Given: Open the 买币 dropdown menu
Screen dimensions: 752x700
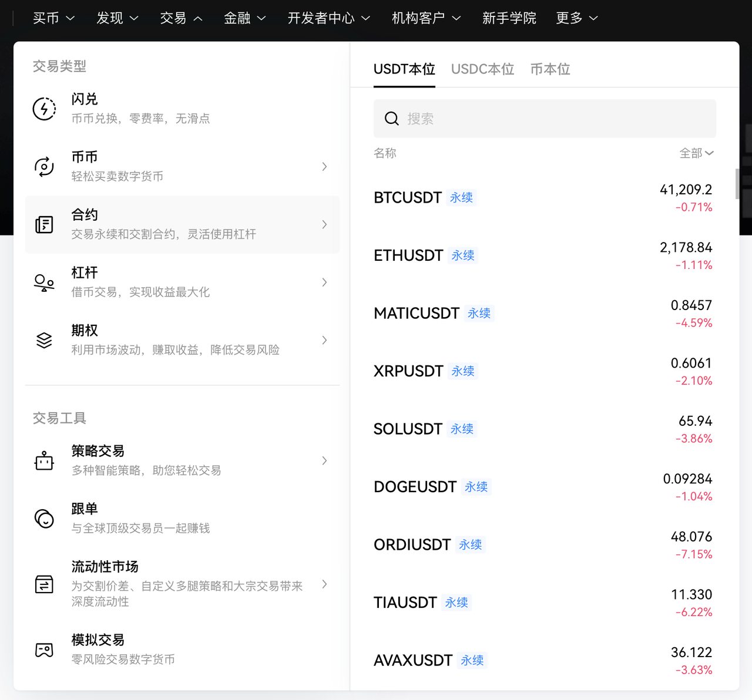Looking at the screenshot, I should [x=53, y=18].
